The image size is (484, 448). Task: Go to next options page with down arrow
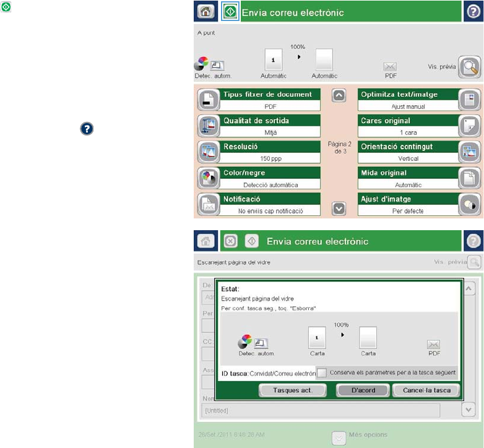(339, 209)
